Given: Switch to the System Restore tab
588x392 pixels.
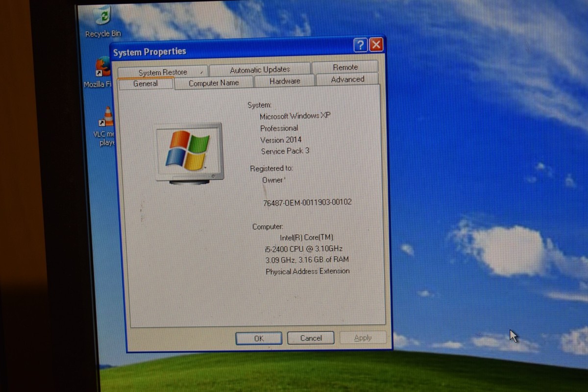Looking at the screenshot, I should [x=163, y=72].
